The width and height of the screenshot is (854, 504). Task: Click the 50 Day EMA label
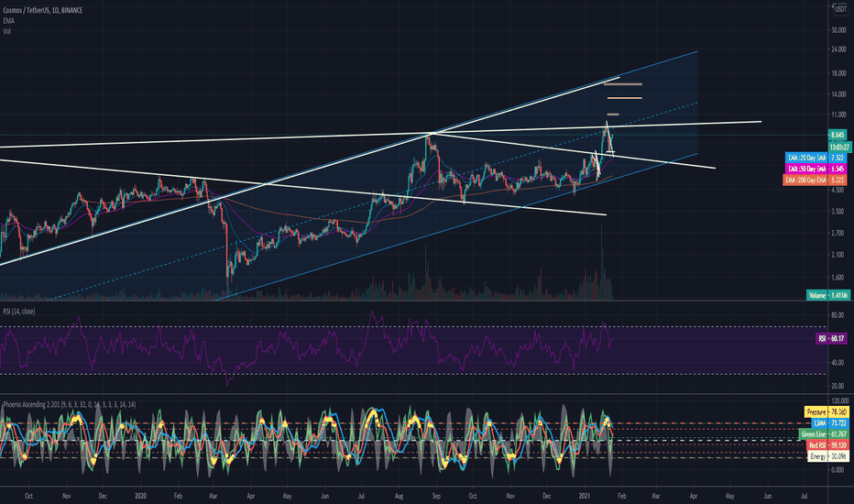click(816, 169)
